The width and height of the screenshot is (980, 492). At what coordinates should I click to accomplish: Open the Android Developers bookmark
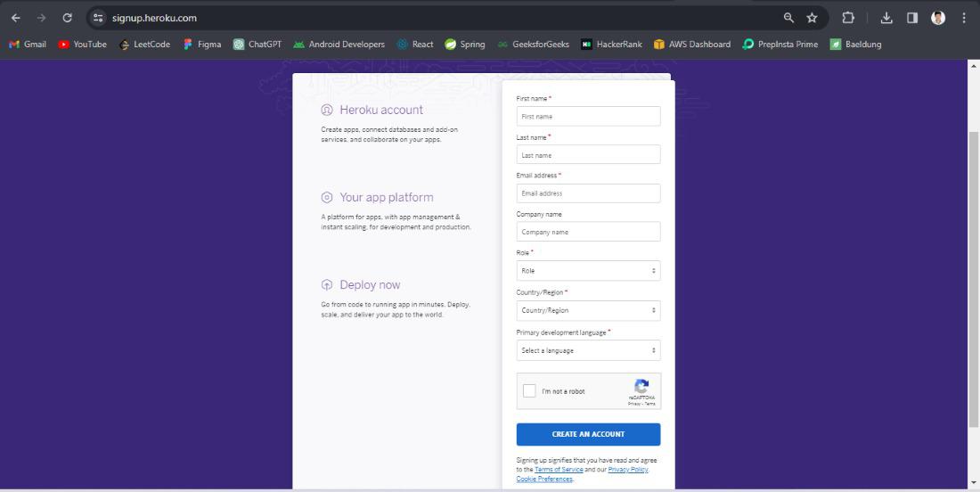pyautogui.click(x=339, y=45)
